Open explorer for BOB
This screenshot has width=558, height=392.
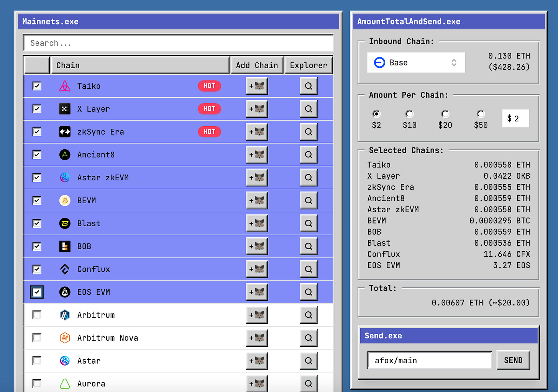pos(309,246)
